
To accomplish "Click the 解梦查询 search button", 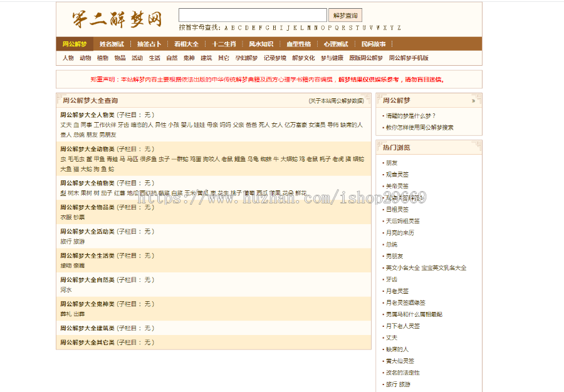I will pyautogui.click(x=345, y=16).
